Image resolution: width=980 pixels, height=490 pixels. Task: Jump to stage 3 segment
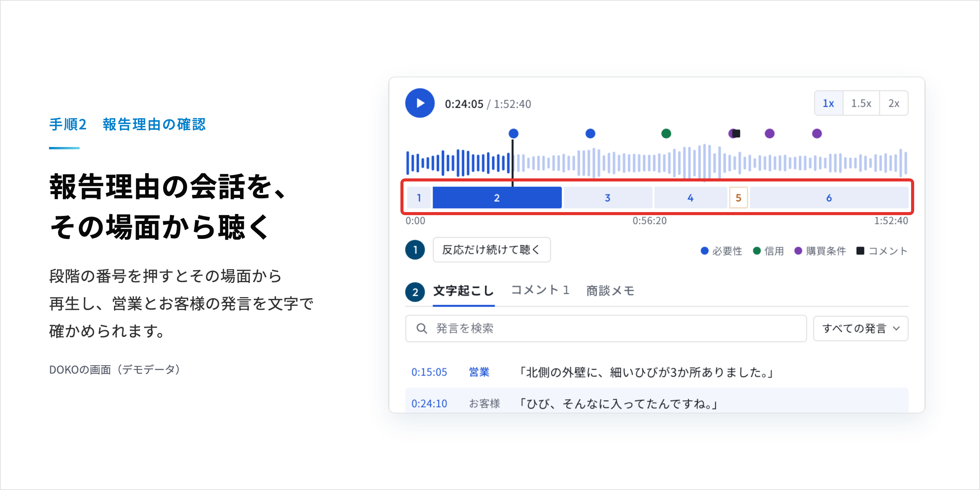coord(608,198)
